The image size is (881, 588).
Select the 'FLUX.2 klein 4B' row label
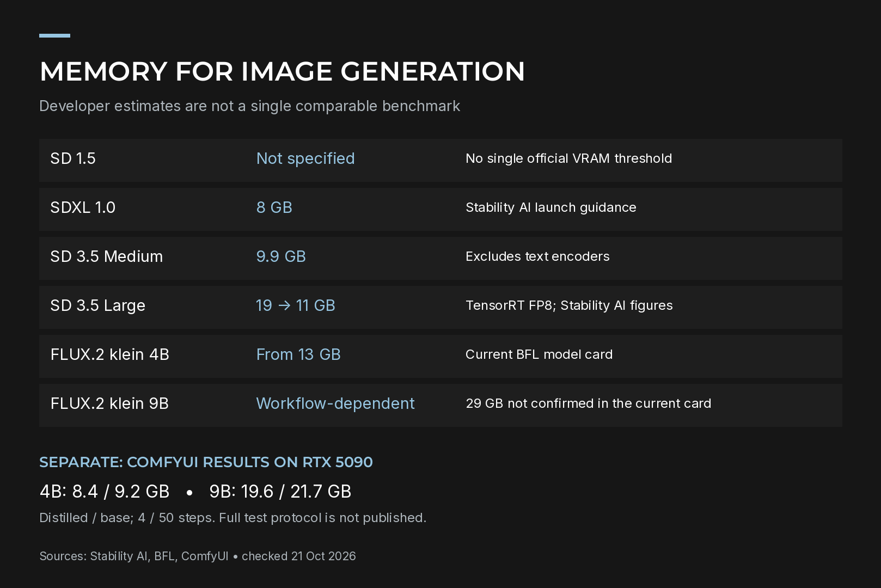coord(109,354)
